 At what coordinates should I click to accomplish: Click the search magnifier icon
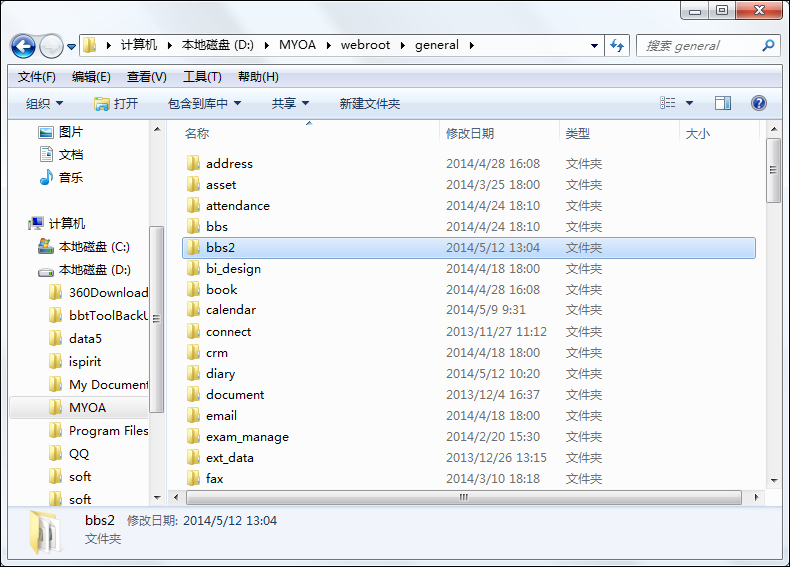click(768, 46)
